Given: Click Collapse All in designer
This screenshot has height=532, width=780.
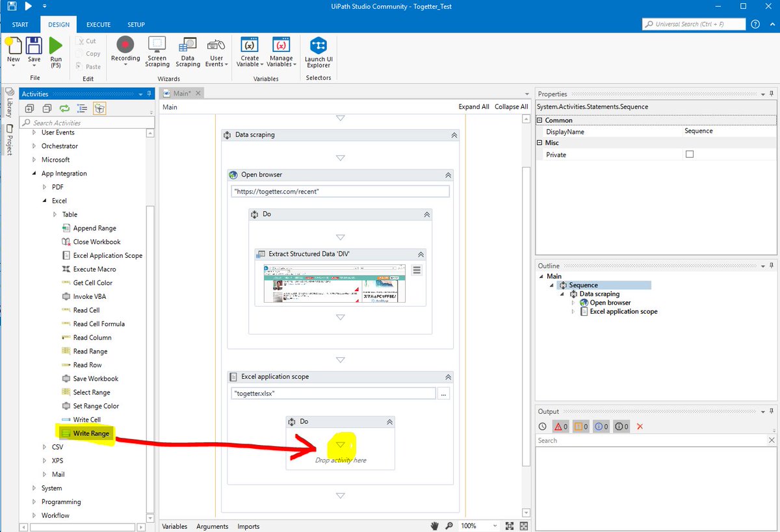Looking at the screenshot, I should (512, 107).
